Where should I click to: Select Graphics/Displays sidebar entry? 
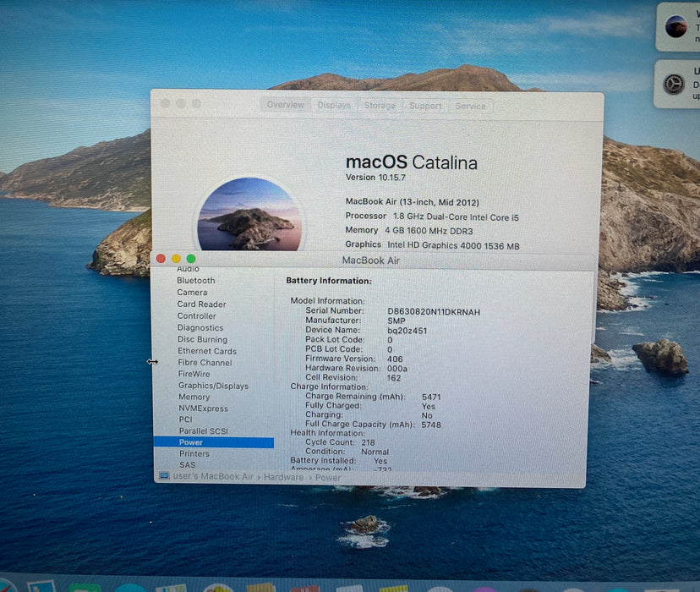click(213, 386)
